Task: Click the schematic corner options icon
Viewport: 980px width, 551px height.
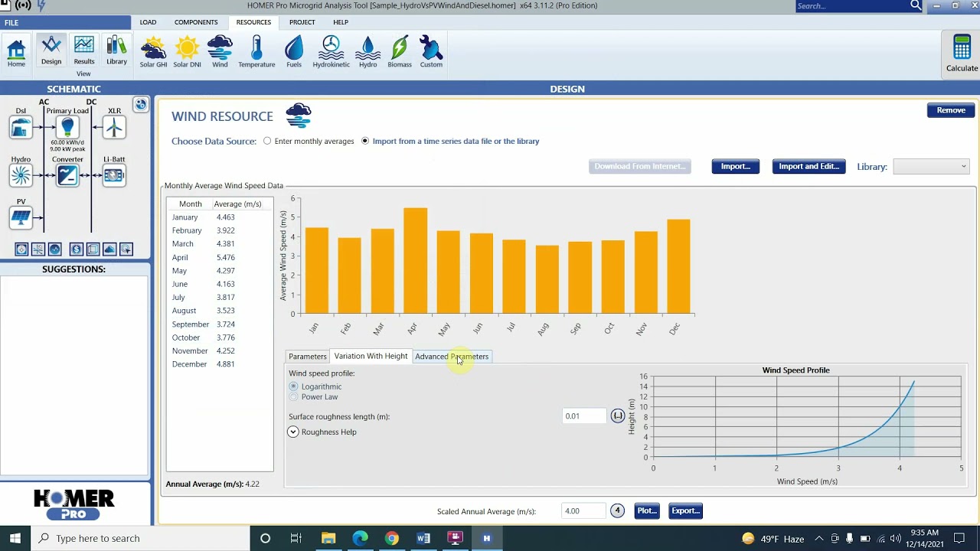Action: point(140,104)
